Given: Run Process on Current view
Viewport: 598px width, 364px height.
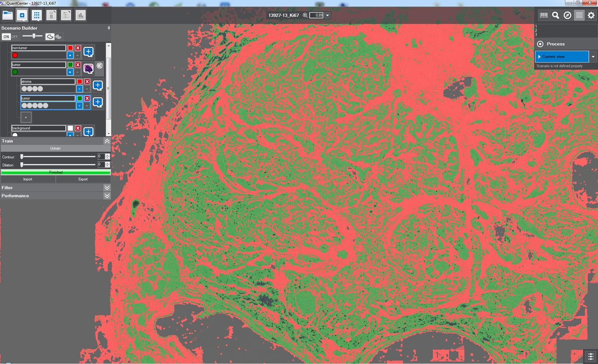Looking at the screenshot, I should tap(562, 56).
